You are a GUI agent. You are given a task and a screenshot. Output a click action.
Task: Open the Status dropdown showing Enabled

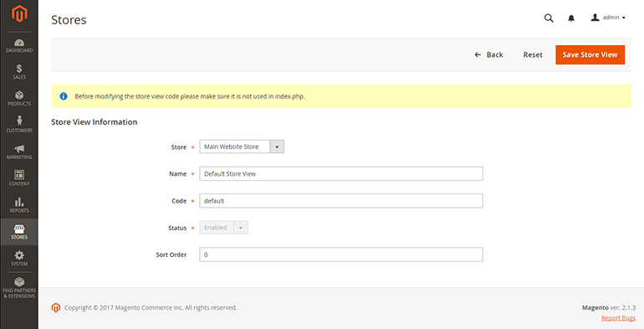[x=224, y=228]
